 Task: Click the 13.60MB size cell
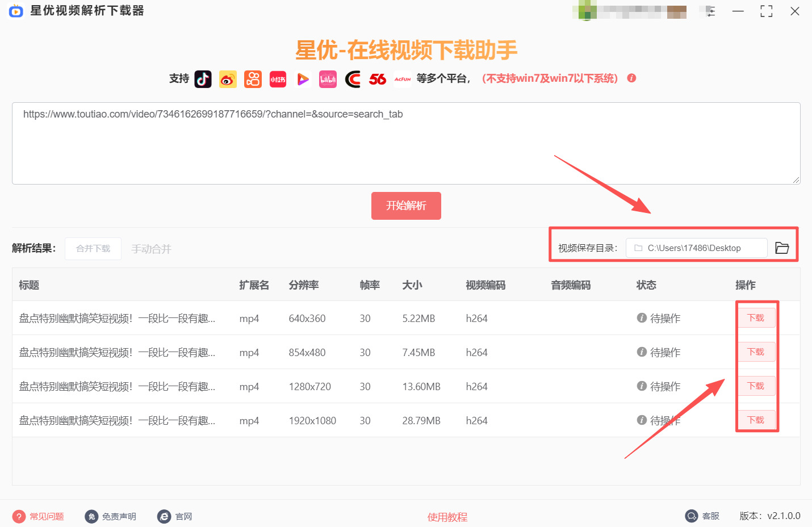[421, 387]
